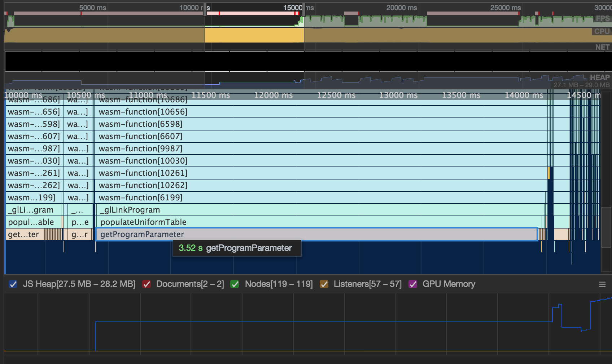The width and height of the screenshot is (612, 364).
Task: Click the wide _glLinkProgram flame bar
Action: [320, 210]
